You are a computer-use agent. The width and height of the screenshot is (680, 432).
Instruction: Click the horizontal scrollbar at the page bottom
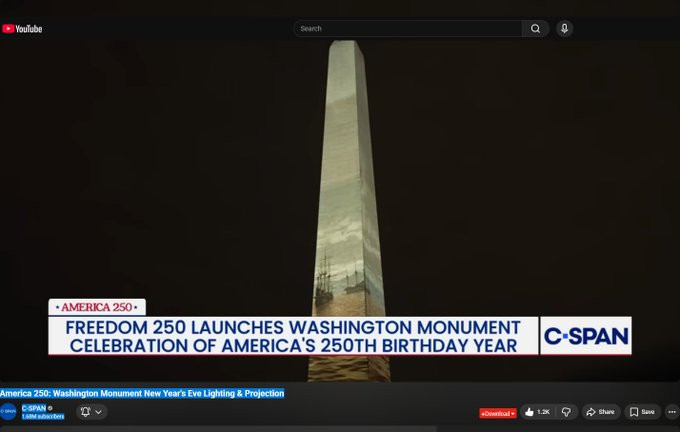click(218, 429)
